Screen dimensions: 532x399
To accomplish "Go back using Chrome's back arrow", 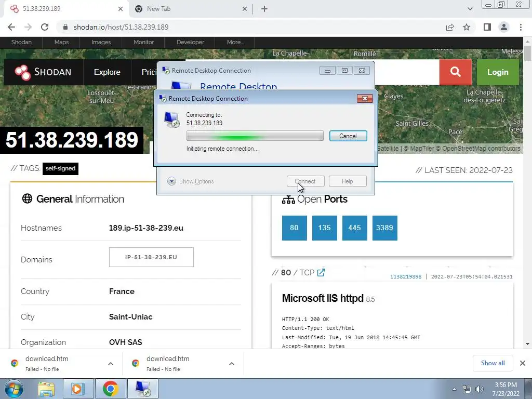I will [11, 27].
